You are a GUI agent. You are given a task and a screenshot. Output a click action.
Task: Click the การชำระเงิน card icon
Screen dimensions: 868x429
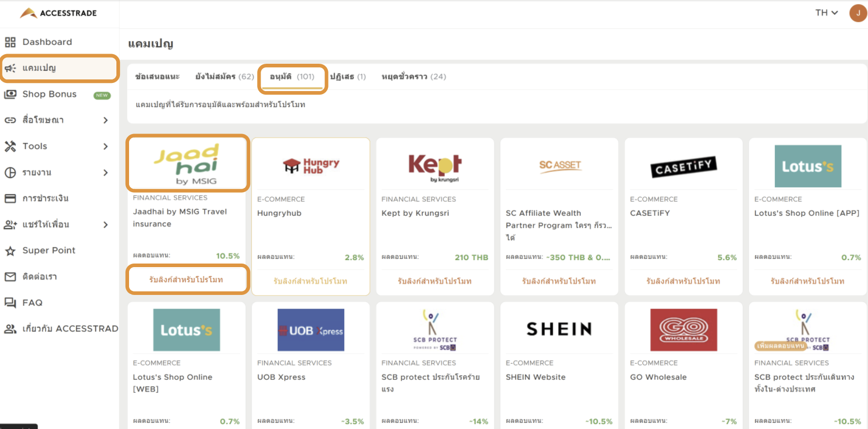[10, 198]
